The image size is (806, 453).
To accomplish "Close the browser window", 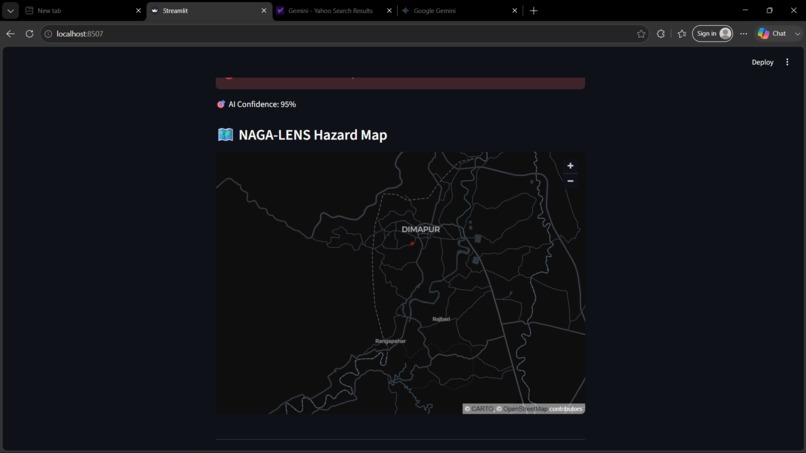I will (x=794, y=10).
